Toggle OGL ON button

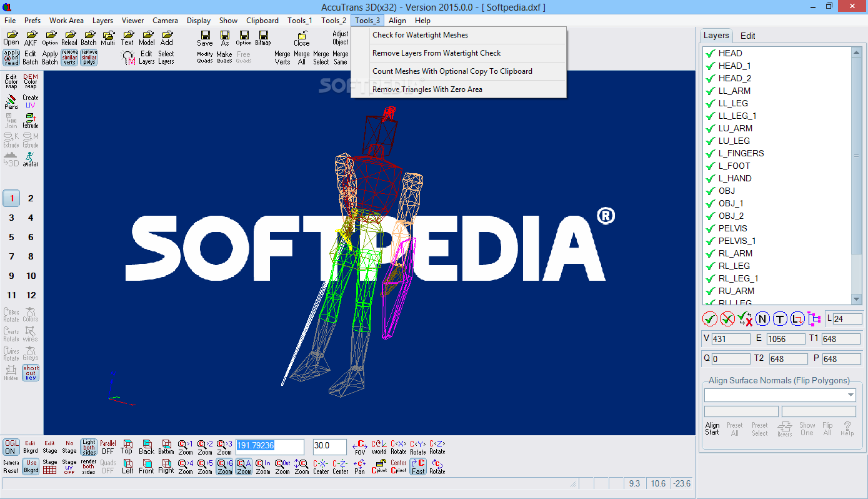(x=11, y=446)
